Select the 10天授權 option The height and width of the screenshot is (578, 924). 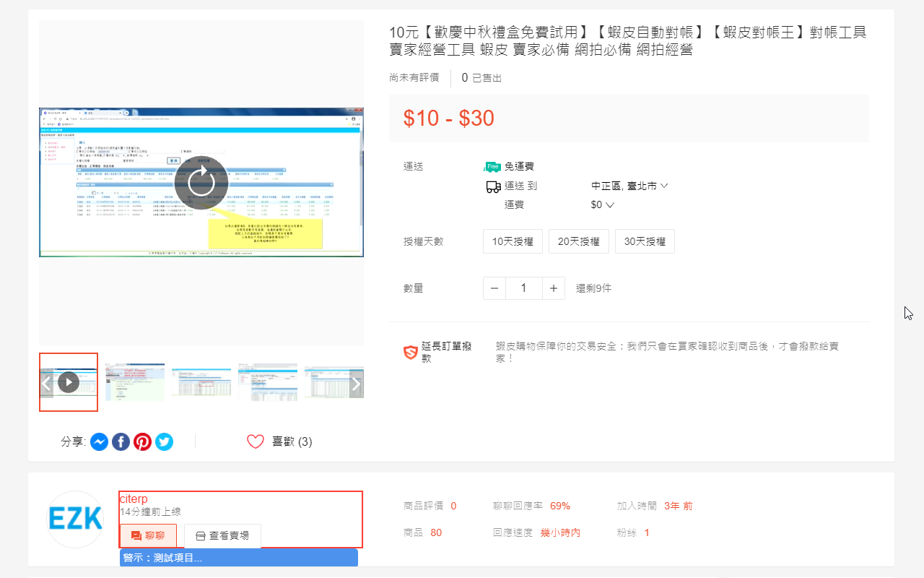513,241
